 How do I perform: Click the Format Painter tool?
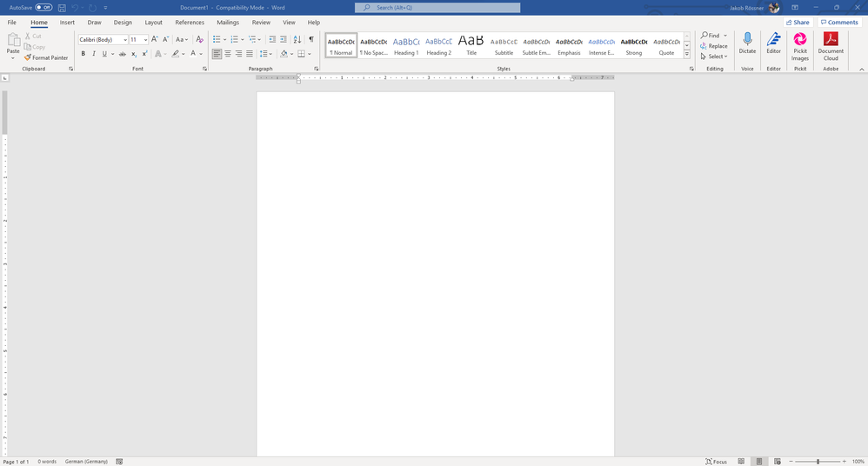[x=46, y=57]
